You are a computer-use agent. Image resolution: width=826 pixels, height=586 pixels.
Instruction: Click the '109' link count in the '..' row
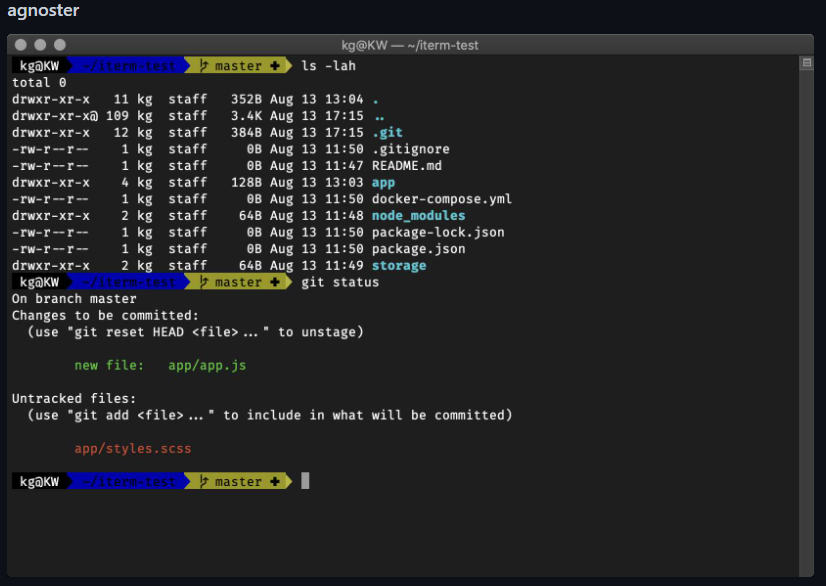click(117, 116)
